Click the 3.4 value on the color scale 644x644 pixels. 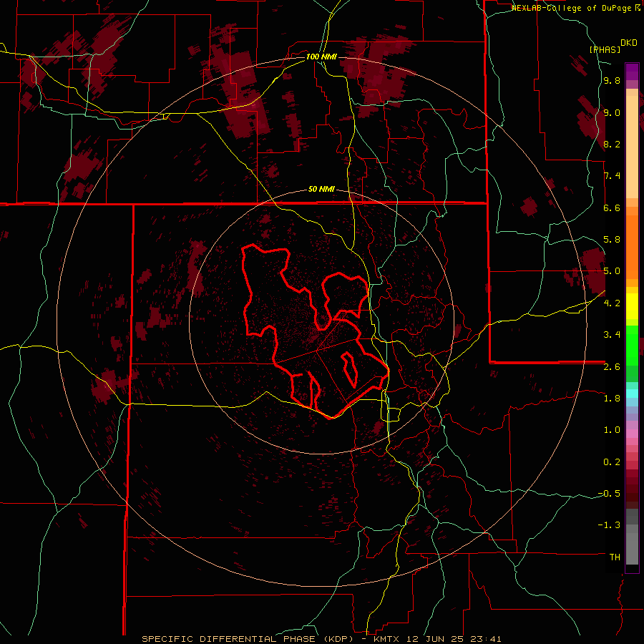point(612,335)
